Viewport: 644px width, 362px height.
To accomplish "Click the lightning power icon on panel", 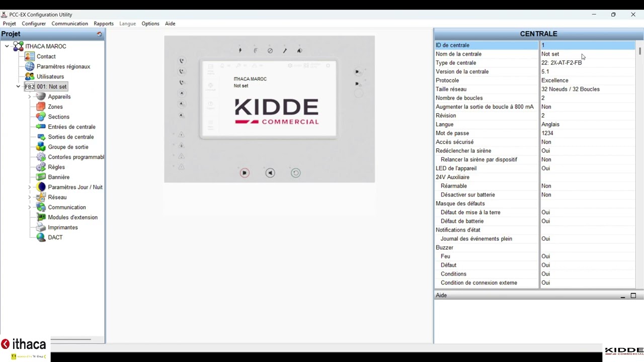I will [x=240, y=50].
